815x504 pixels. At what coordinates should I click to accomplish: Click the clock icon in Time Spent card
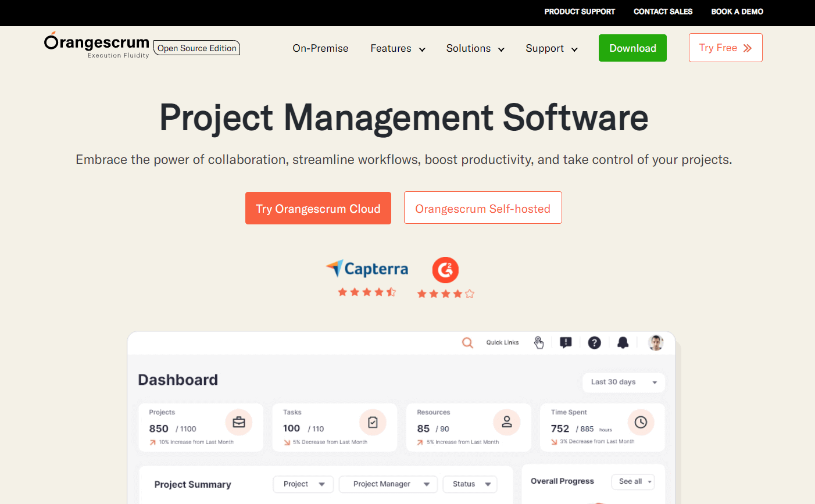point(641,423)
